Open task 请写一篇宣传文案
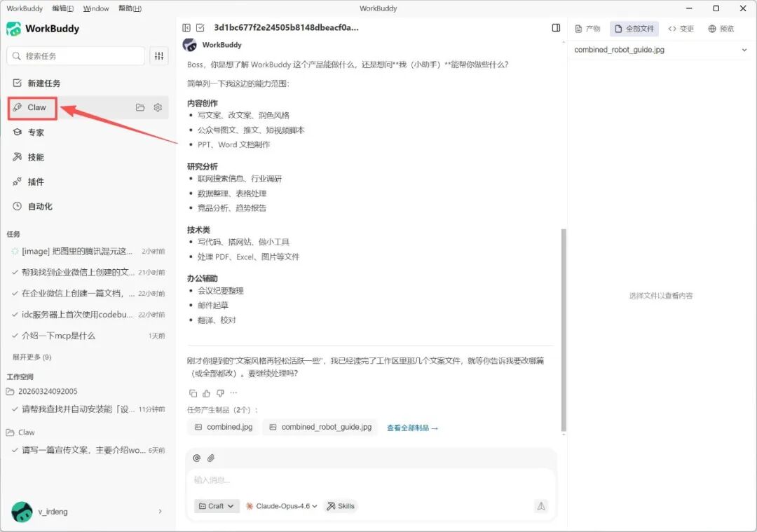 click(x=88, y=450)
